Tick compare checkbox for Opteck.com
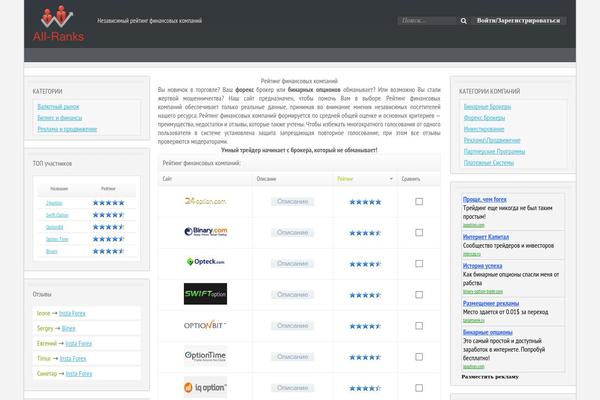 point(419,263)
